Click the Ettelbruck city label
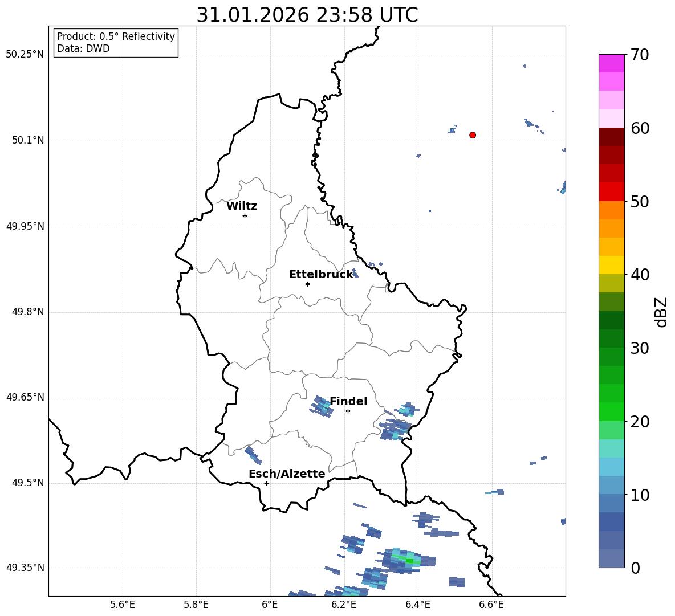The width and height of the screenshot is (675, 616). click(x=321, y=275)
